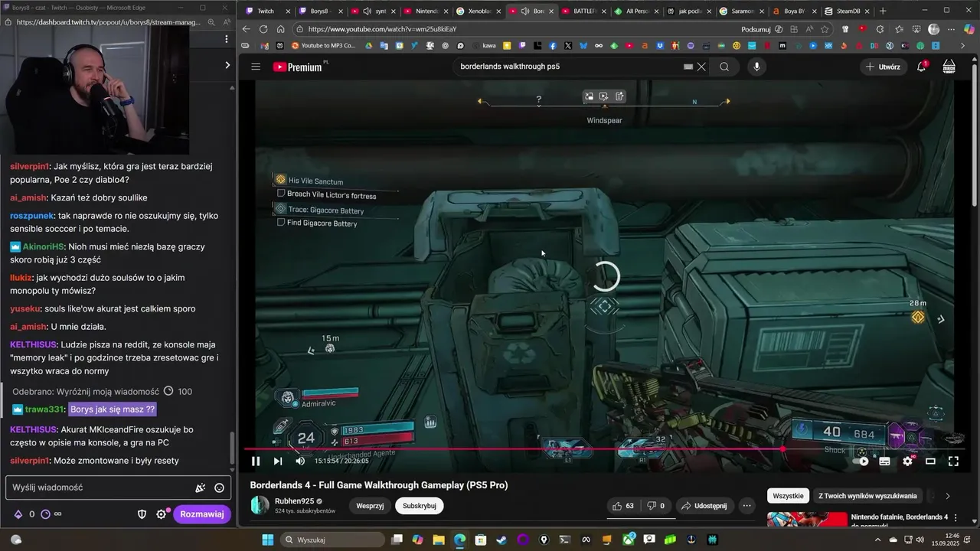980x551 pixels.
Task: Click Podsumuj in the address bar
Action: 756,29
